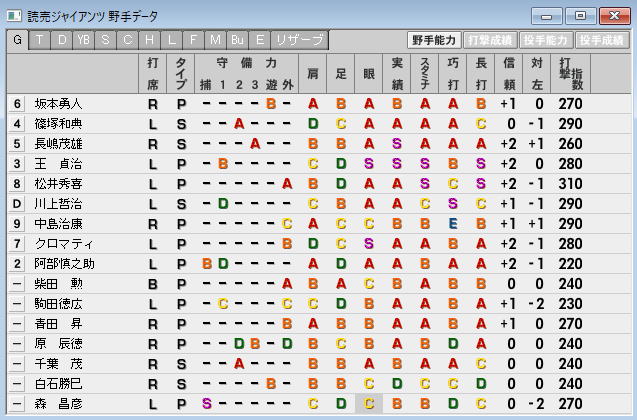Switch to the T team tab
The image size is (637, 420).
[39, 40]
